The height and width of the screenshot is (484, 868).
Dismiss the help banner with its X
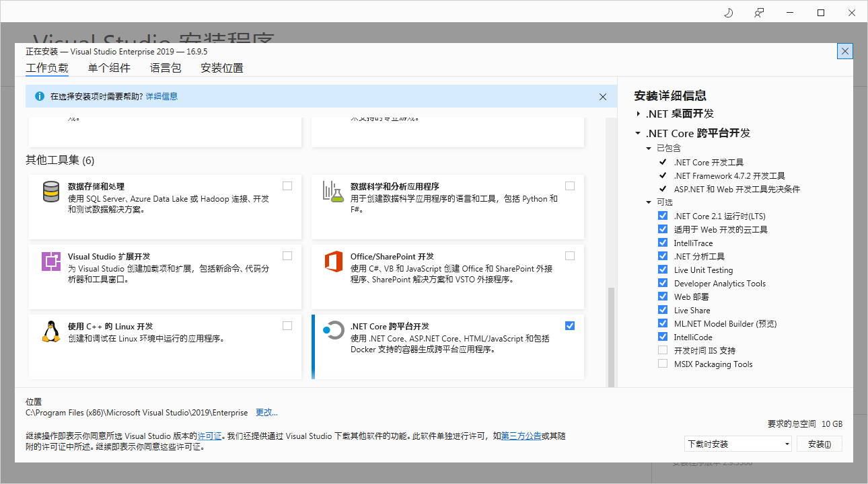[x=603, y=96]
